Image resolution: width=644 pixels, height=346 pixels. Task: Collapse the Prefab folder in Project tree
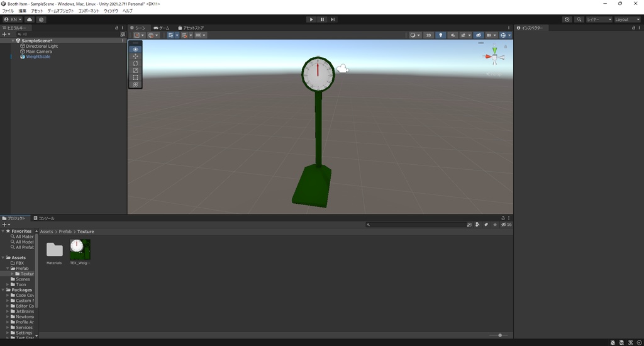pyautogui.click(x=8, y=269)
